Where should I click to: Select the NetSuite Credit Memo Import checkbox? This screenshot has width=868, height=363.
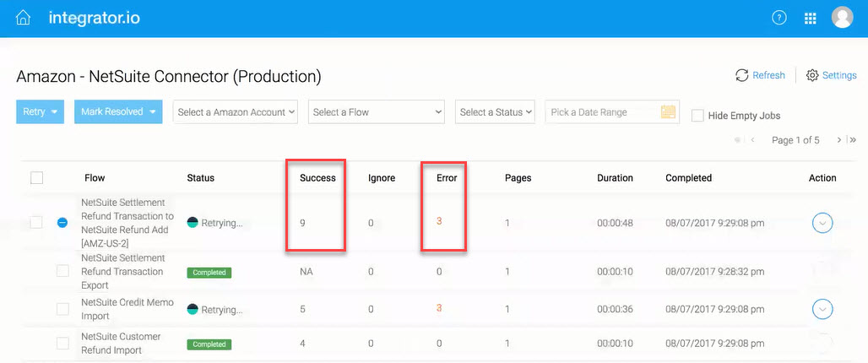pos(62,309)
